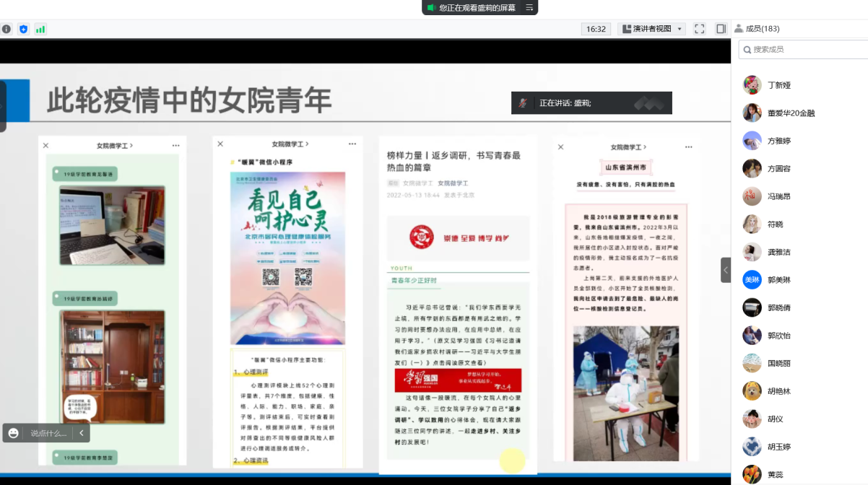Open avatar of 方雅婷
868x485 pixels.
click(752, 141)
